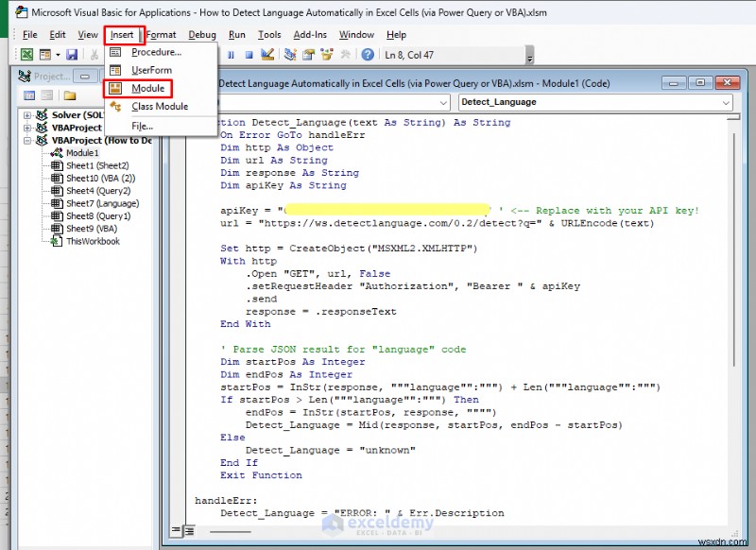
Task: Pause execution with the Break icon
Action: tap(231, 55)
